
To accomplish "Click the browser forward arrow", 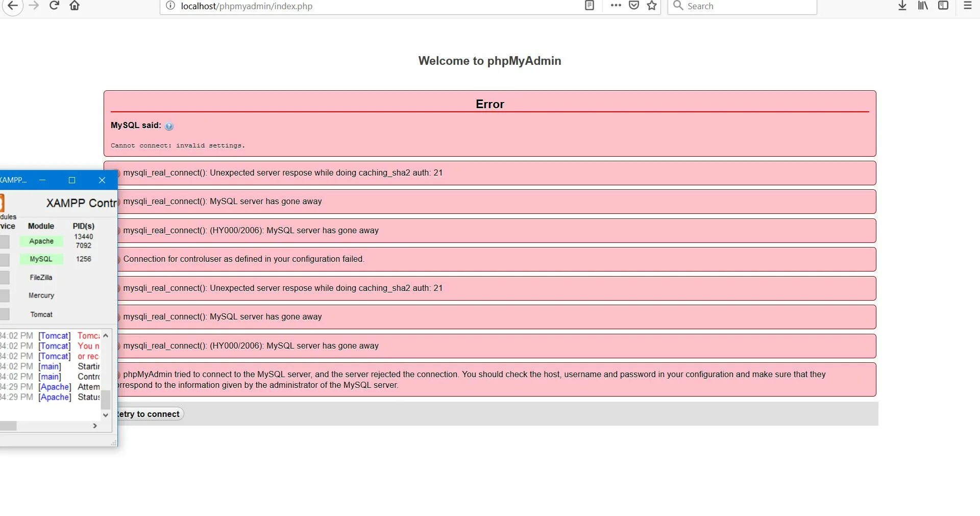I will coord(34,6).
